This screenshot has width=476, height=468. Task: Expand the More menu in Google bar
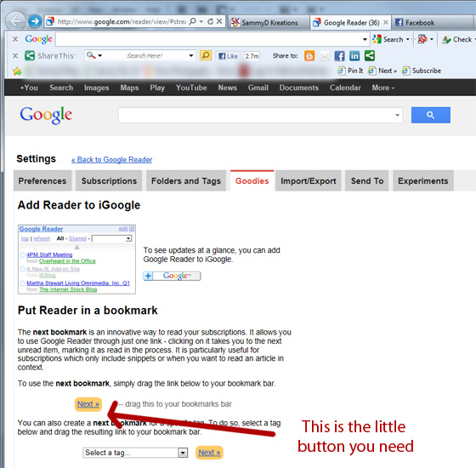click(383, 88)
